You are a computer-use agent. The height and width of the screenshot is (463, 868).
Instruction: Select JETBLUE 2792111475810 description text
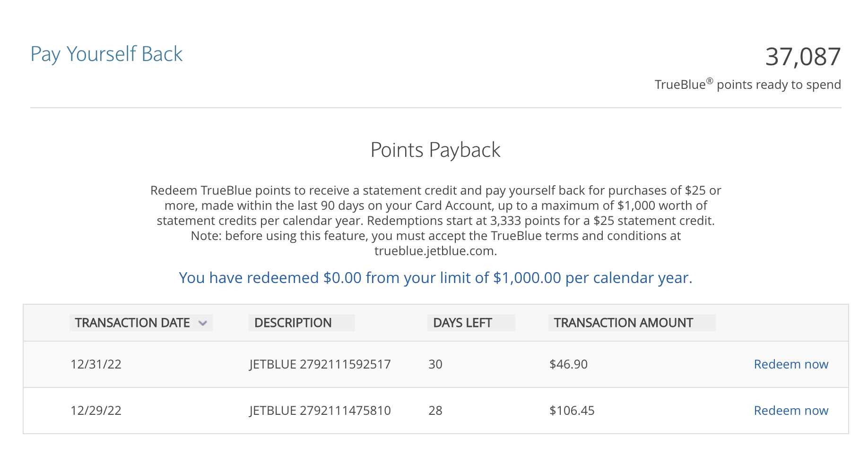(320, 411)
